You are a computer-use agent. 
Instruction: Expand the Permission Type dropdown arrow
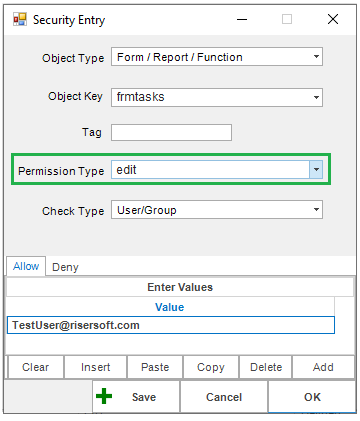316,170
